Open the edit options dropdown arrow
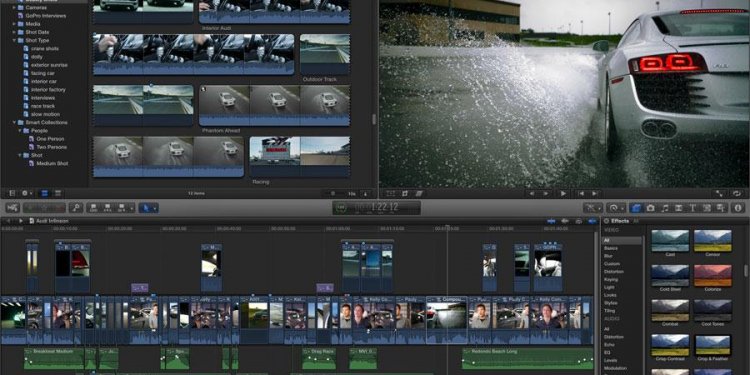750x375 pixels. 131,208
